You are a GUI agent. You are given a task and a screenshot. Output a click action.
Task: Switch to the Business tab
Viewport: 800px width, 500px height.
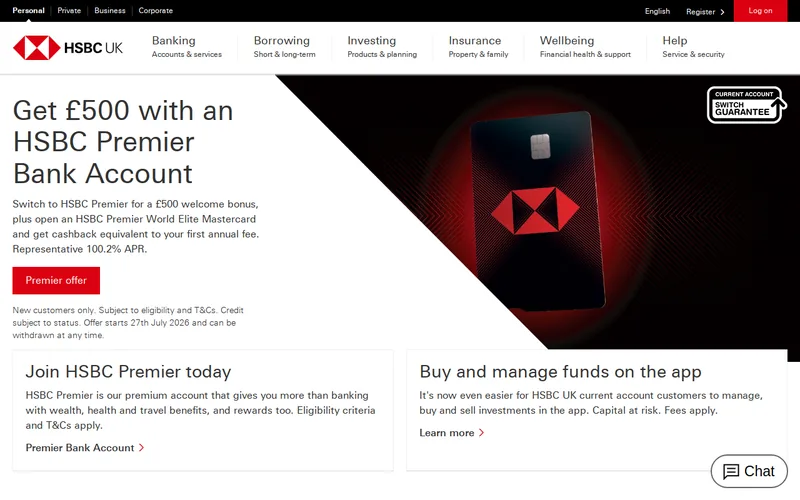point(110,10)
